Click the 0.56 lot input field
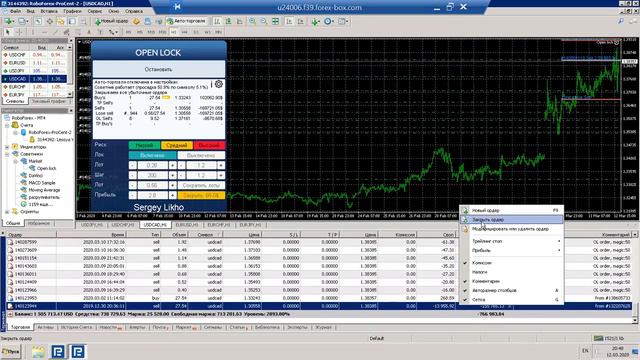Viewport: 640px width, 360px height. pyautogui.click(x=152, y=185)
